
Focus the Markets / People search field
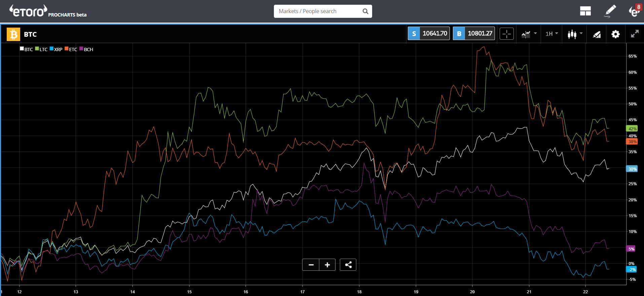[323, 11]
